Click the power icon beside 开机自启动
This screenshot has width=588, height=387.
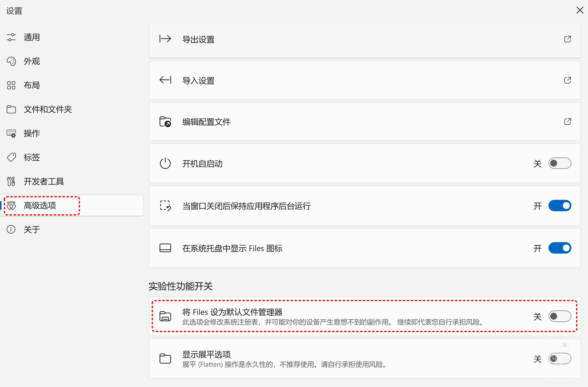click(x=165, y=163)
